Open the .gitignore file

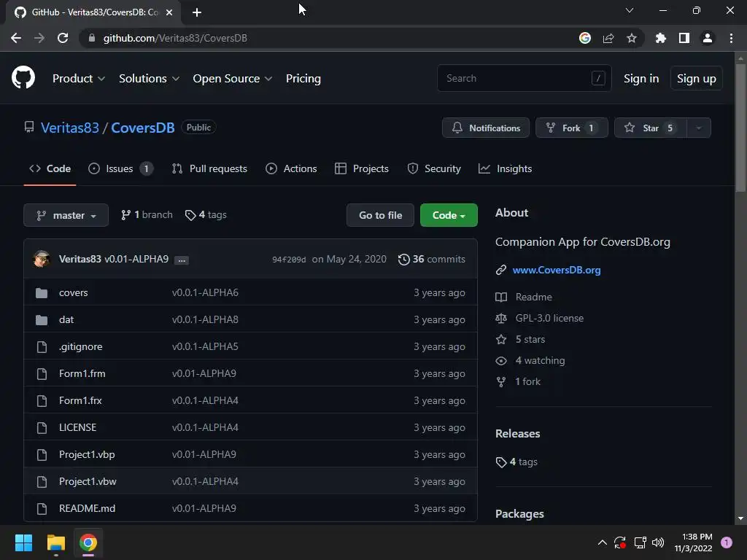(80, 346)
